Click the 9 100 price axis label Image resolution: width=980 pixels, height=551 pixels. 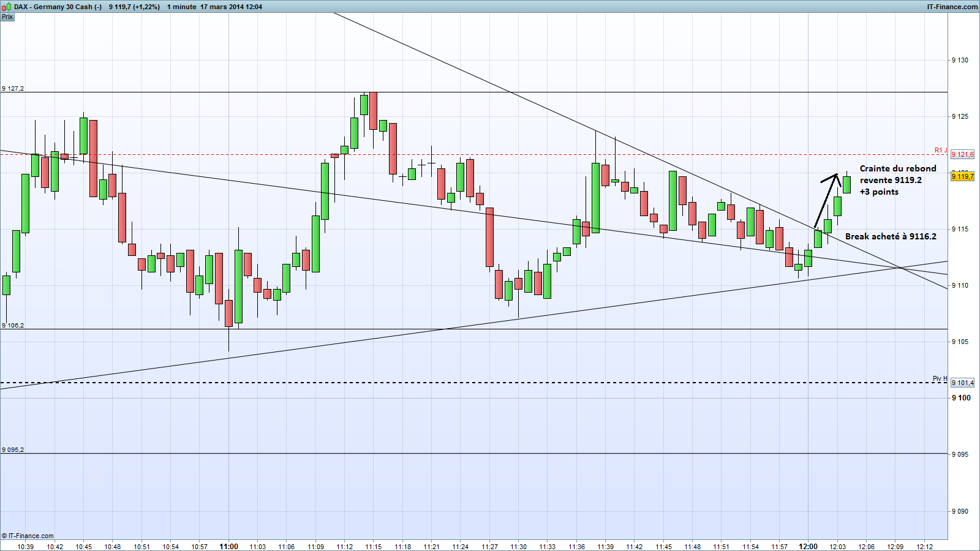tap(962, 398)
